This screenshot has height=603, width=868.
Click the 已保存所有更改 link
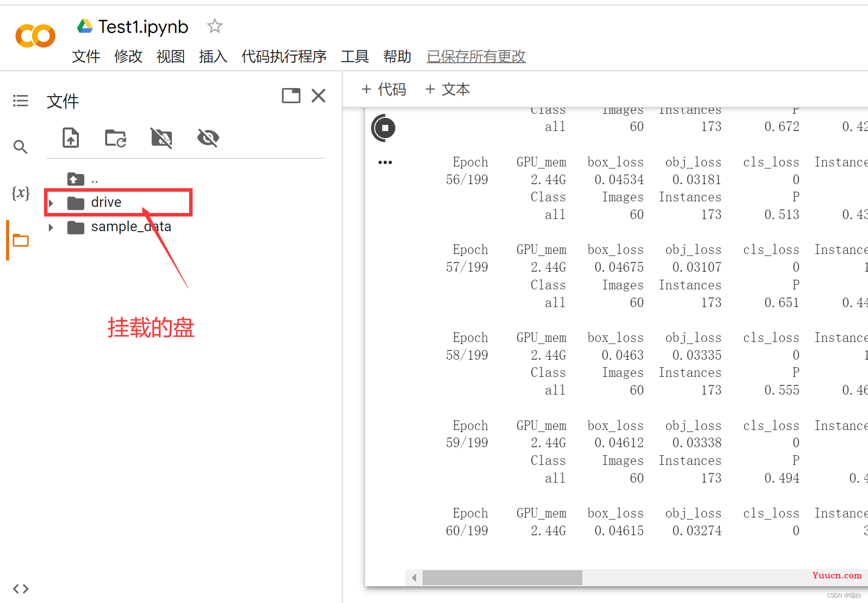click(476, 56)
